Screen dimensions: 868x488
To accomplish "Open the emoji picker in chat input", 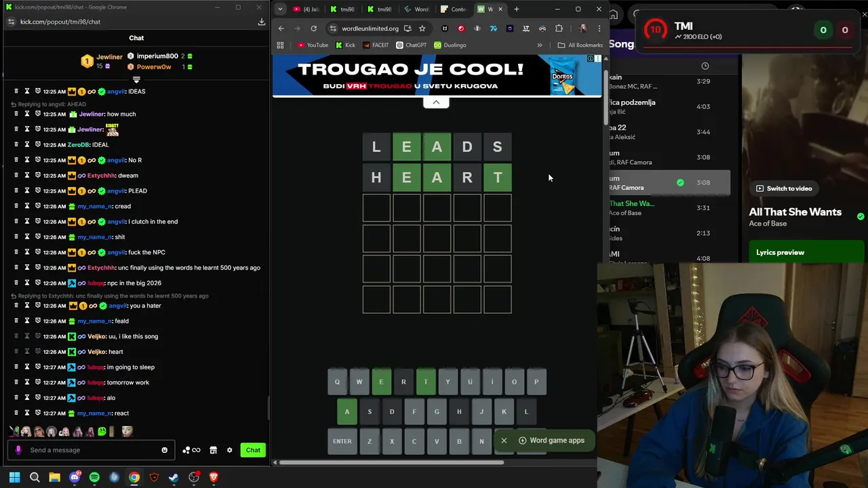I will point(164,450).
